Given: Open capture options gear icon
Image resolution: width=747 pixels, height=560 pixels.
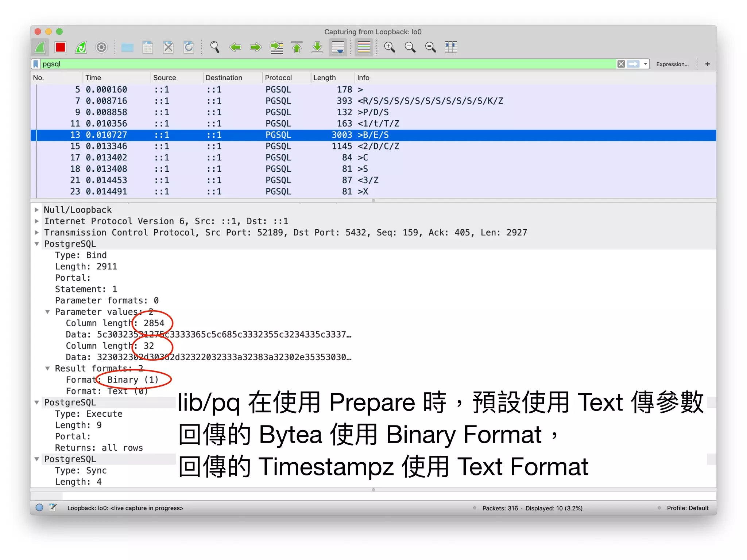Looking at the screenshot, I should (x=101, y=47).
